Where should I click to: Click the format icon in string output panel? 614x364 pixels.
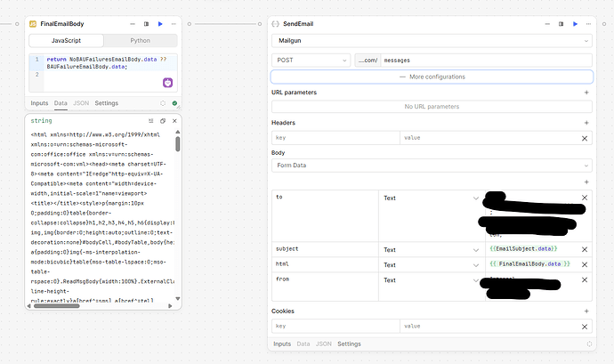tap(150, 121)
